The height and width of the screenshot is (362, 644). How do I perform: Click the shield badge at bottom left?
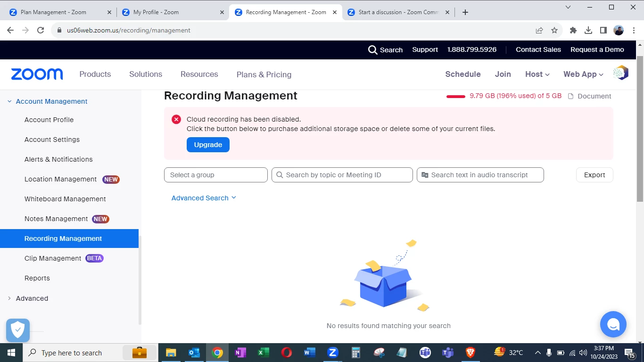pyautogui.click(x=18, y=330)
